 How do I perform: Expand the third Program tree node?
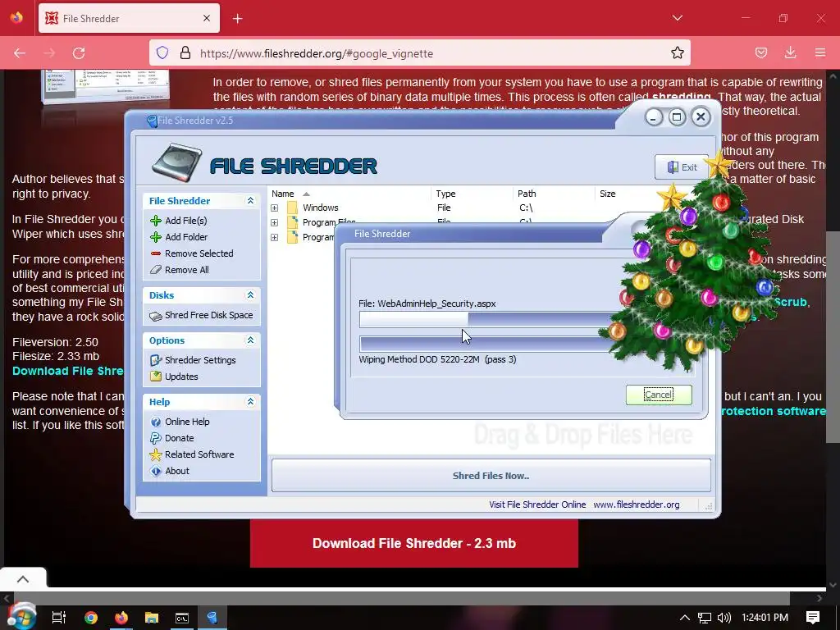coord(274,237)
